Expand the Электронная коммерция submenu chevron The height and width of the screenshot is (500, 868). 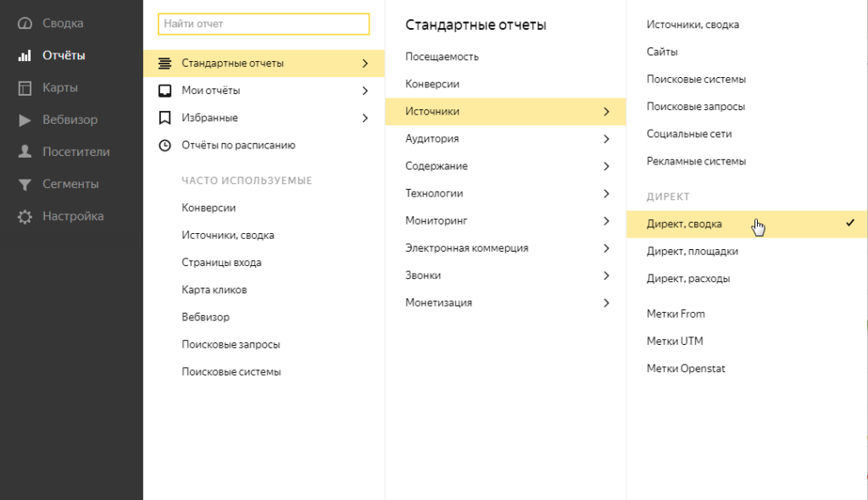point(606,248)
